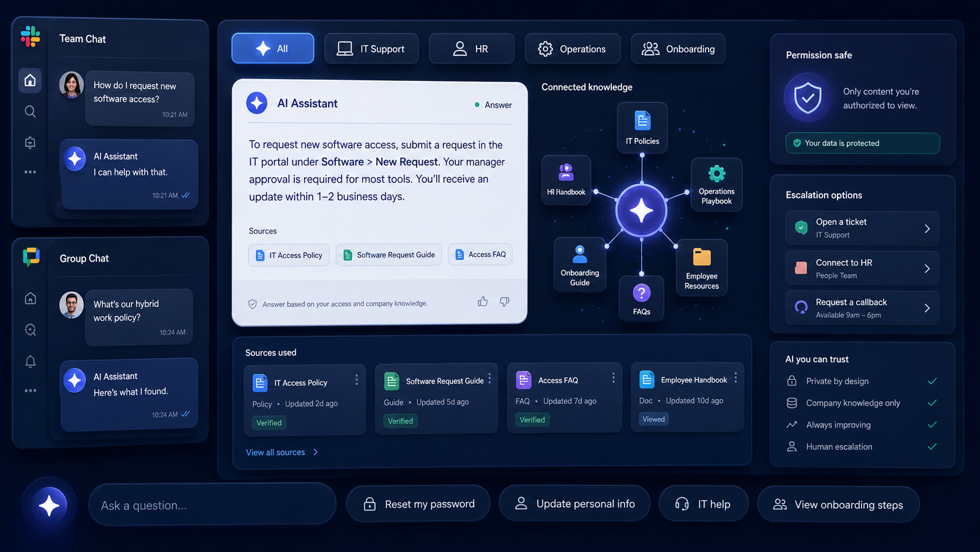Click the AI Assistant star icon in answer header
Screen dimensions: 980x552
coord(257,103)
